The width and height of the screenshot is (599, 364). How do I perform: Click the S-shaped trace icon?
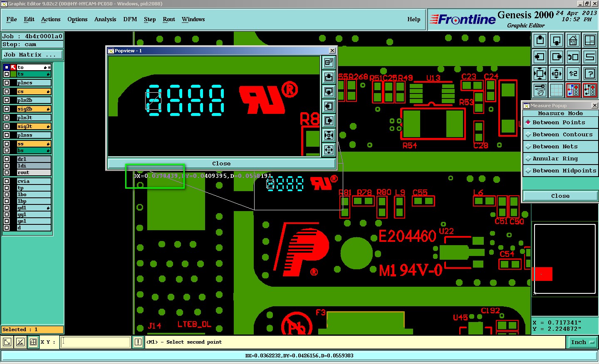pos(590,57)
